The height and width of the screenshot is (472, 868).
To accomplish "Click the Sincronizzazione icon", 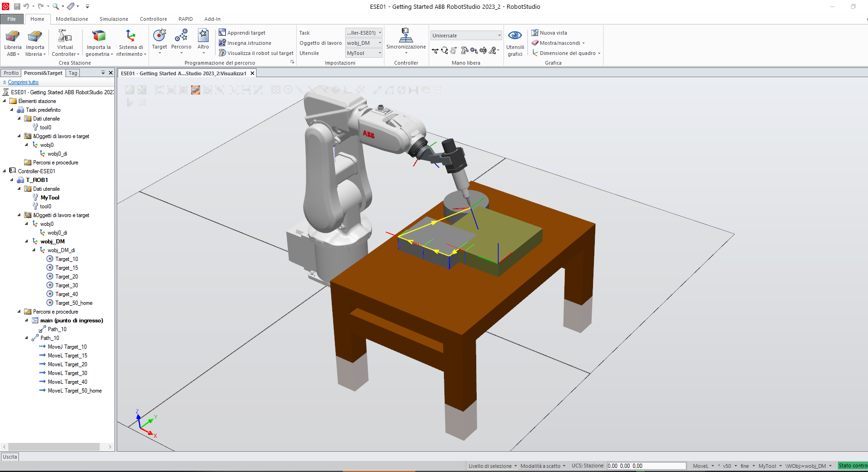I will [x=405, y=41].
